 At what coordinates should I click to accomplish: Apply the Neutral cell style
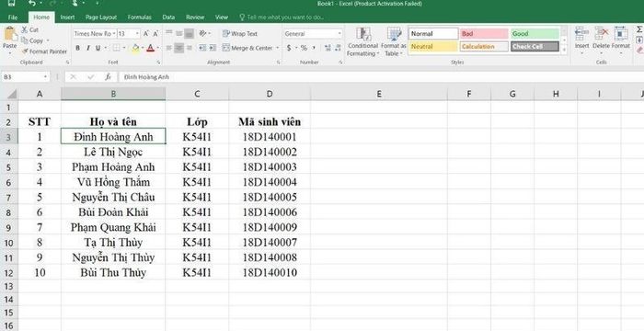[x=433, y=46]
